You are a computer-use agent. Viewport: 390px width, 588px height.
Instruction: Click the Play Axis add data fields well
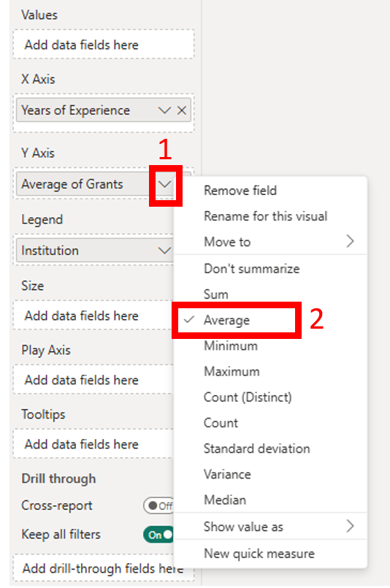pos(93,380)
